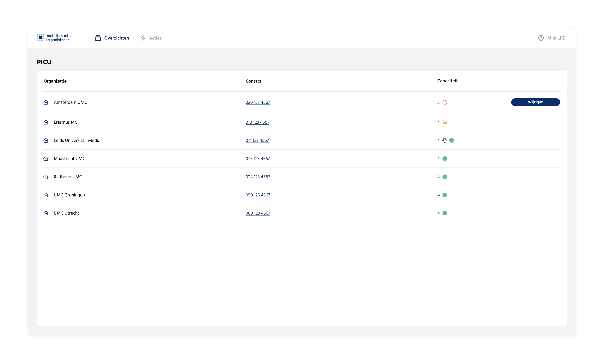
Task: Click the hospital icon beside Radboud UMC
Action: (x=46, y=177)
